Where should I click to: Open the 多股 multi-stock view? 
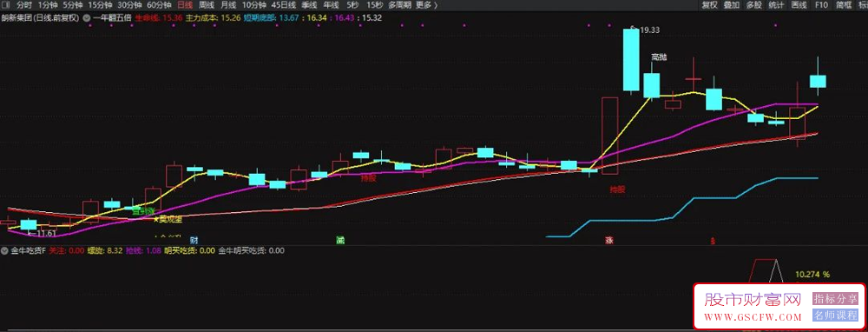[x=754, y=5]
